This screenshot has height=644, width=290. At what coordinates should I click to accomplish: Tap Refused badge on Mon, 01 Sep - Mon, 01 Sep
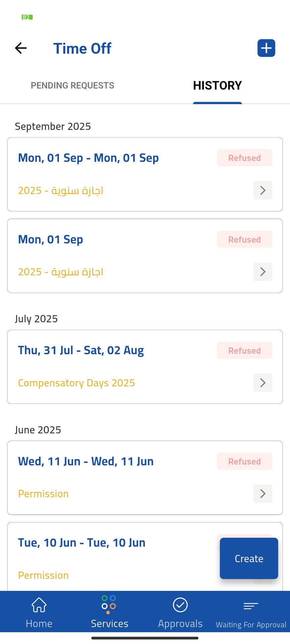coord(244,158)
